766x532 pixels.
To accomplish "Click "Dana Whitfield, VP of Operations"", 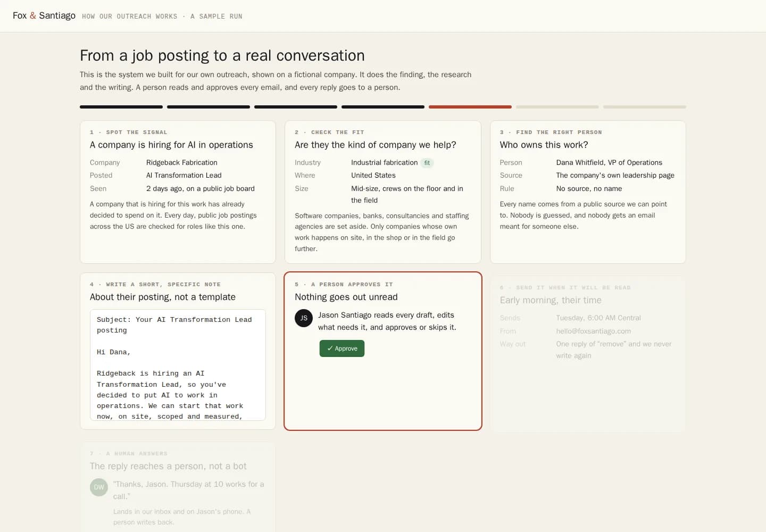I will [x=609, y=163].
